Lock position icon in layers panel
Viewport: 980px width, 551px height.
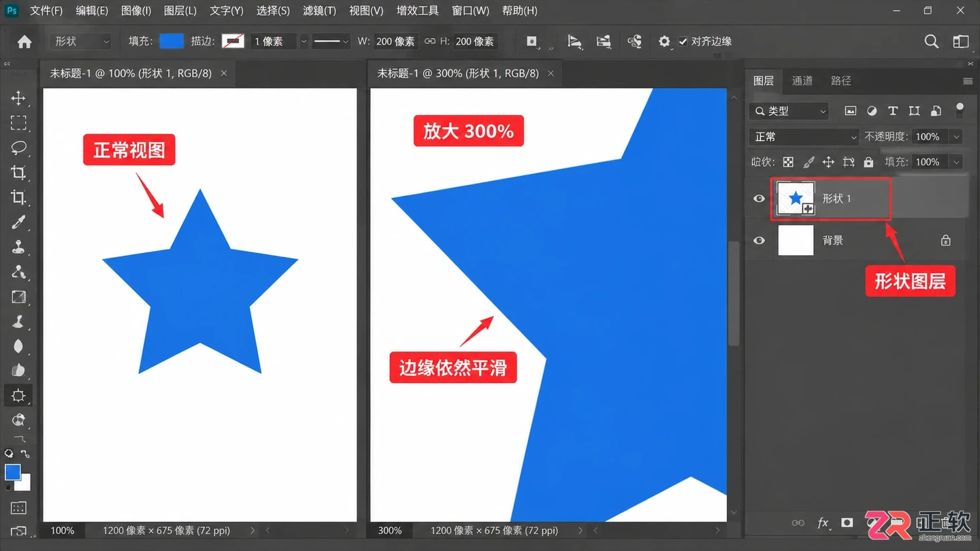pyautogui.click(x=828, y=162)
